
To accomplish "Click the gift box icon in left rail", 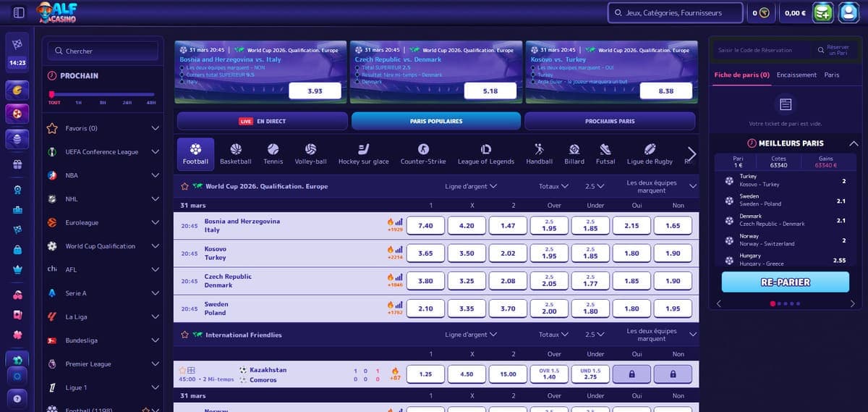I will click(x=17, y=164).
